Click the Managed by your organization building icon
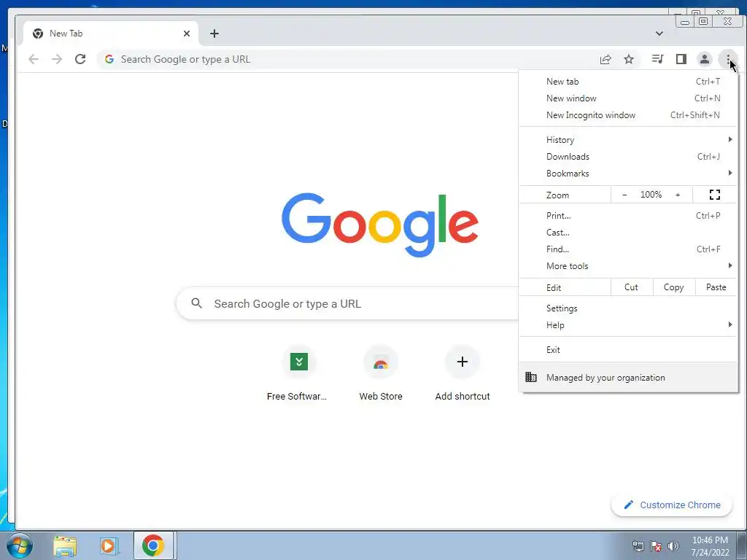Image resolution: width=747 pixels, height=560 pixels. 531,377
